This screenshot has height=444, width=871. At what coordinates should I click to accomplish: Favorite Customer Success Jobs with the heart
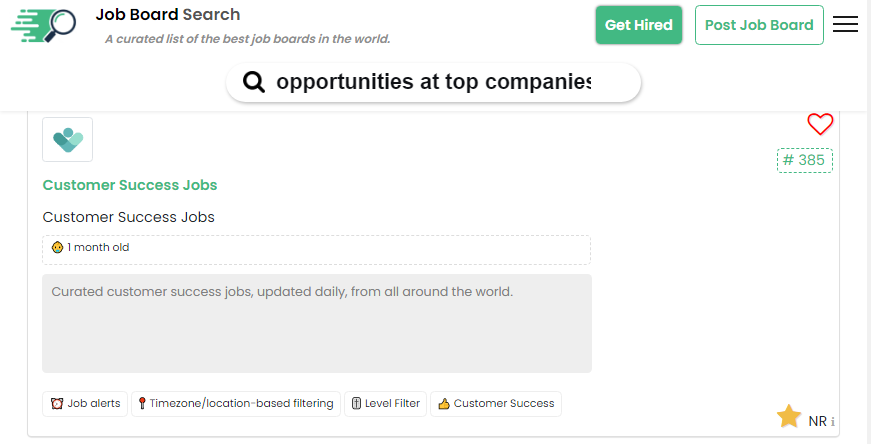point(820,124)
